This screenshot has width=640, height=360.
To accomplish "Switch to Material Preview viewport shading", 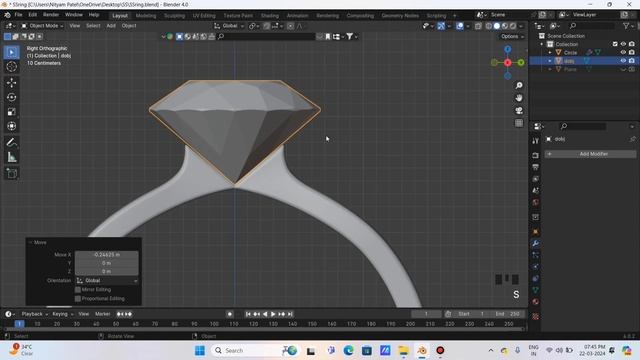I will click(x=505, y=26).
